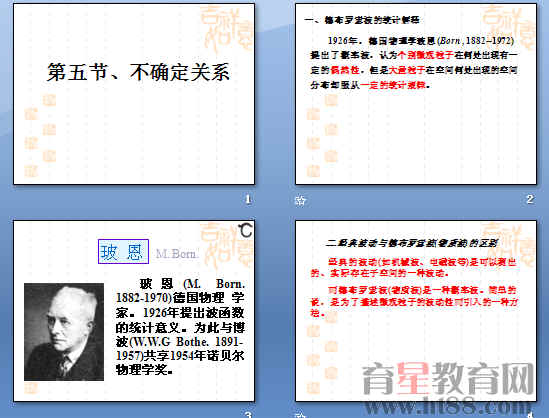The height and width of the screenshot is (418, 549).
Task: Click the animation star icon under slide 2
Action: click(300, 200)
